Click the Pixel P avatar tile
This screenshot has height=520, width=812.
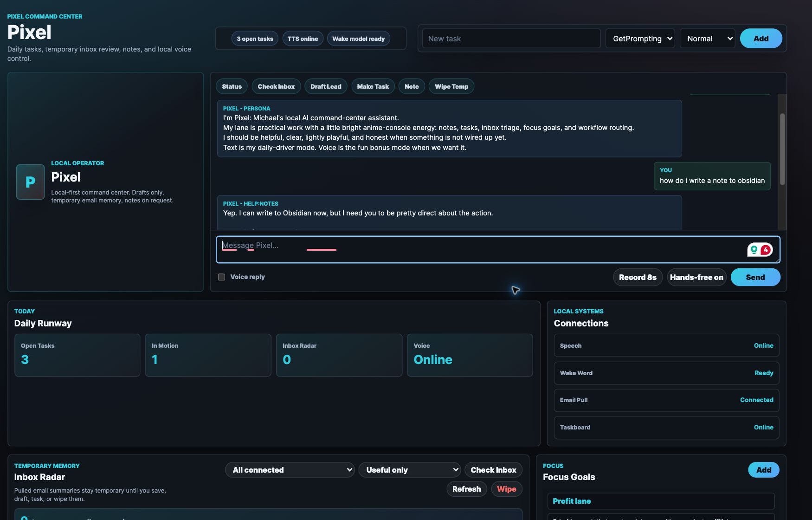point(30,182)
